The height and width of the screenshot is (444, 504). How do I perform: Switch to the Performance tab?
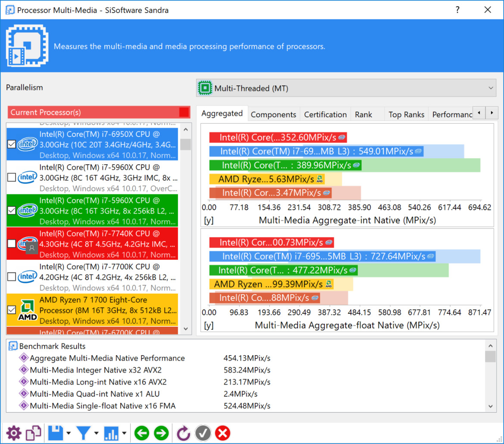coord(451,114)
